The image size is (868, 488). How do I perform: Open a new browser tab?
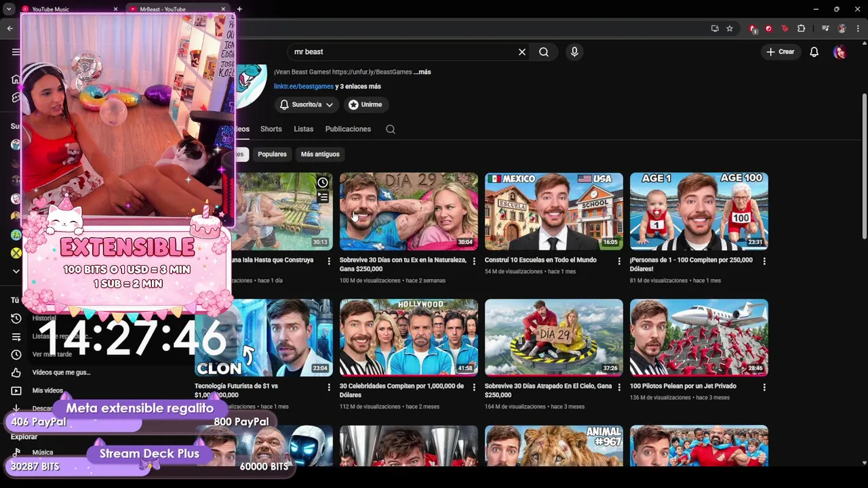pyautogui.click(x=239, y=9)
